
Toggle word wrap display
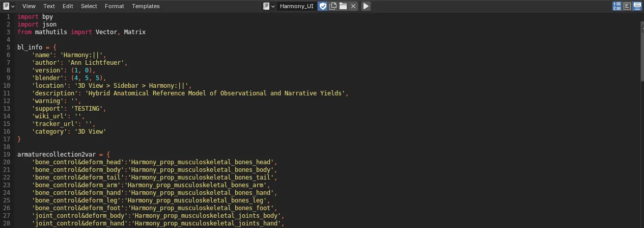point(627,6)
